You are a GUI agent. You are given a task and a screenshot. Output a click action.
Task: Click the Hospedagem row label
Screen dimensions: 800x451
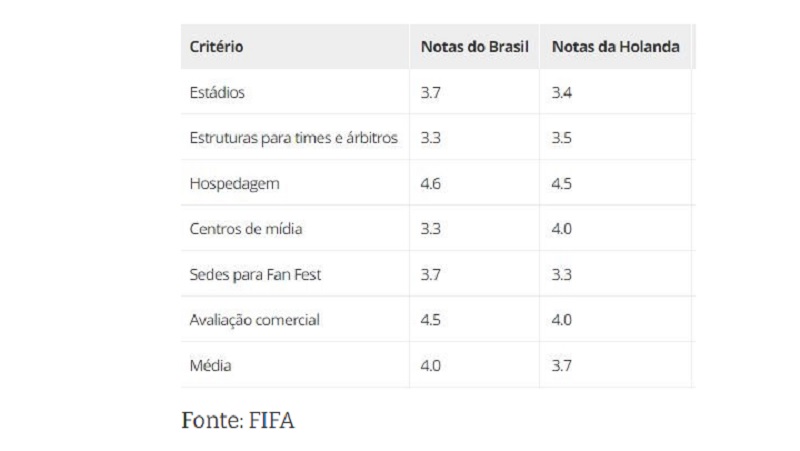coord(233,184)
